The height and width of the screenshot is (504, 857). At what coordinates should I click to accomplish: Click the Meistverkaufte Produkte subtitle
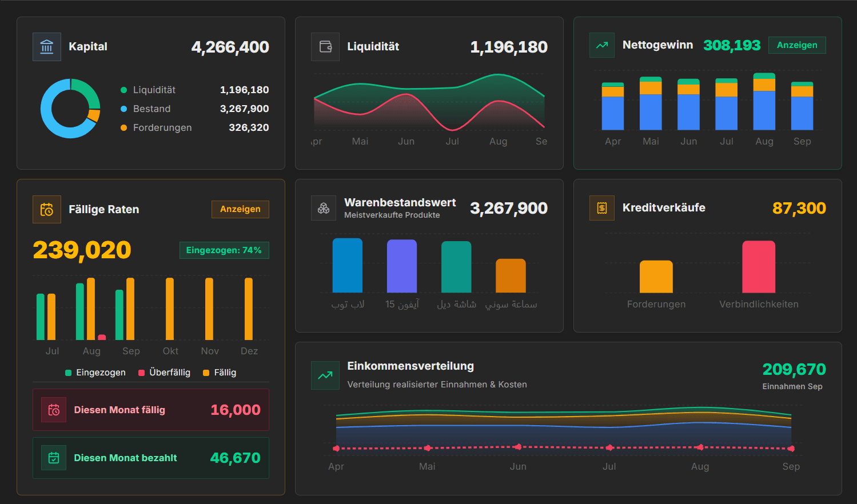[x=392, y=215]
